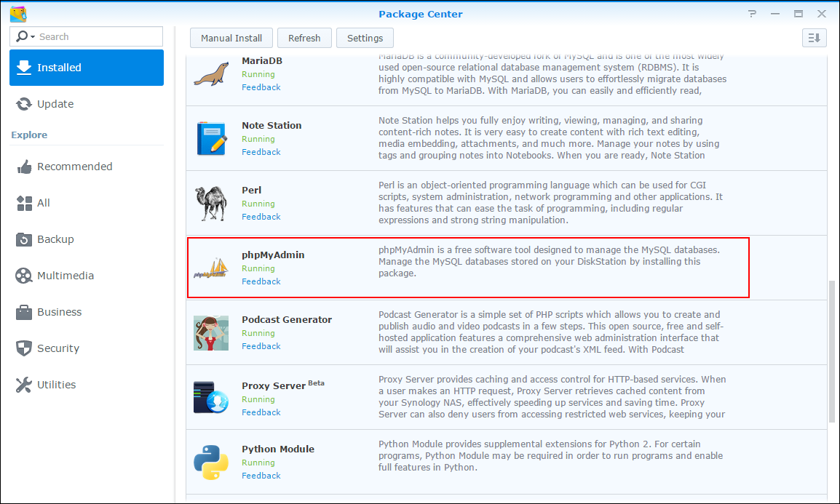
Task: Send Feedback for Podcast Generator
Action: (261, 346)
